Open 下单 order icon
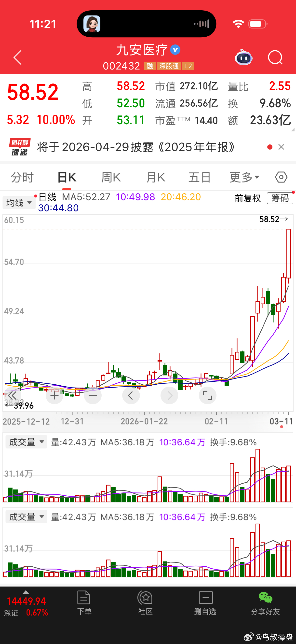The width and height of the screenshot is (296, 644). coord(84,603)
